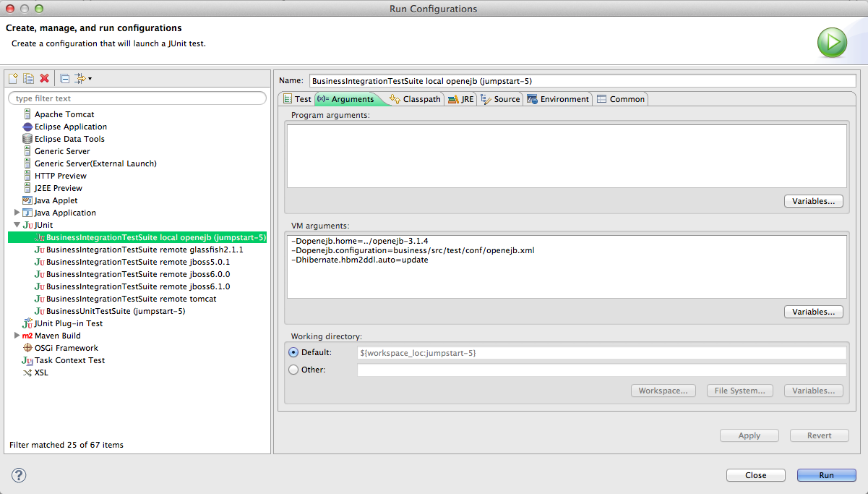Viewport: 868px width, 494px height.
Task: Select Apache Tomcat configuration type
Action: click(x=64, y=114)
